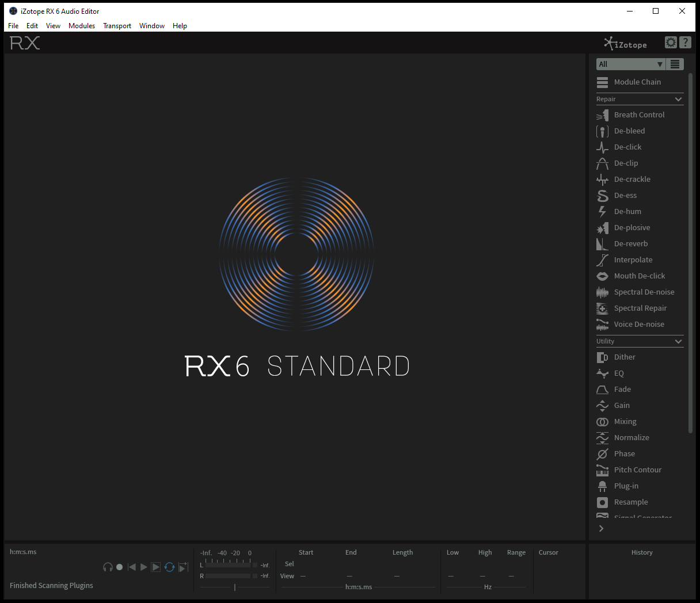Maximize the RX 6 Audio Editor window
This screenshot has height=603, width=700.
(x=656, y=11)
